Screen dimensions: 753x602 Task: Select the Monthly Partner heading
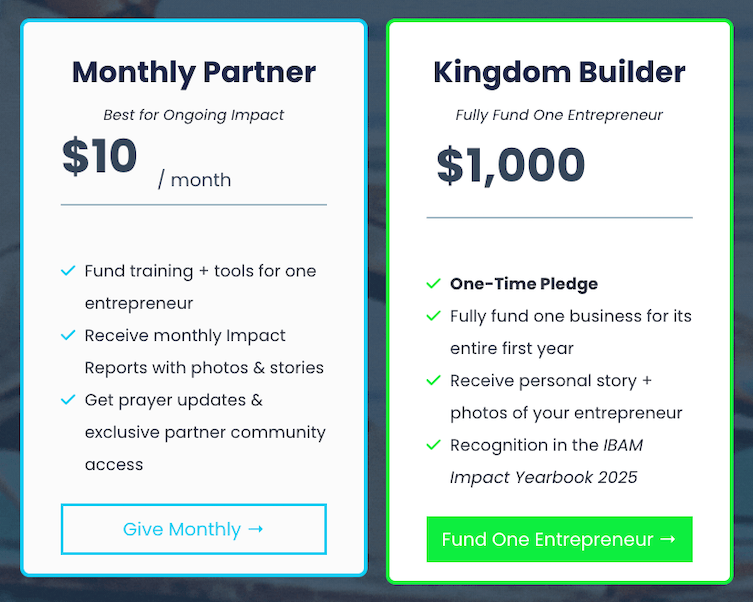[x=194, y=72]
